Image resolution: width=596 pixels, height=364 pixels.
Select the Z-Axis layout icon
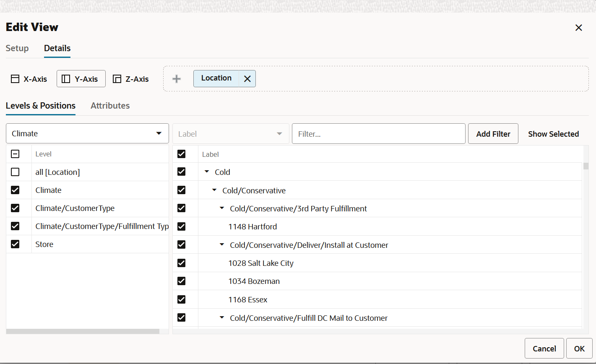point(117,79)
